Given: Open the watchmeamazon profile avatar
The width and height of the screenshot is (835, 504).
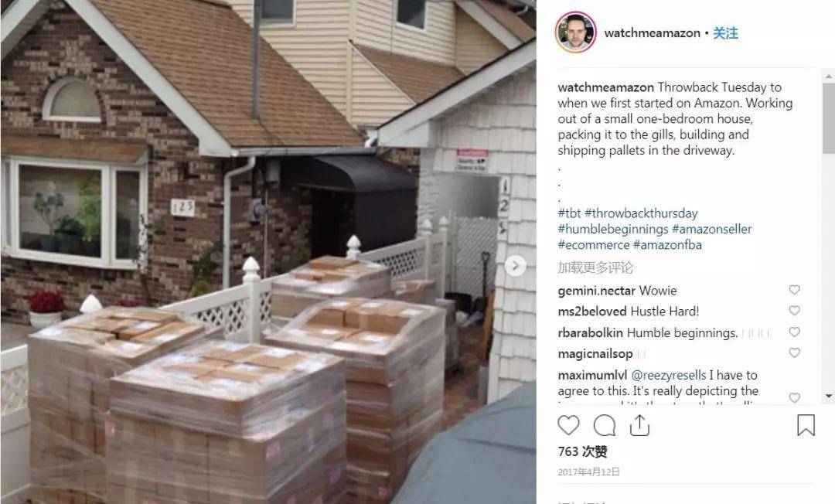Looking at the screenshot, I should [x=576, y=32].
